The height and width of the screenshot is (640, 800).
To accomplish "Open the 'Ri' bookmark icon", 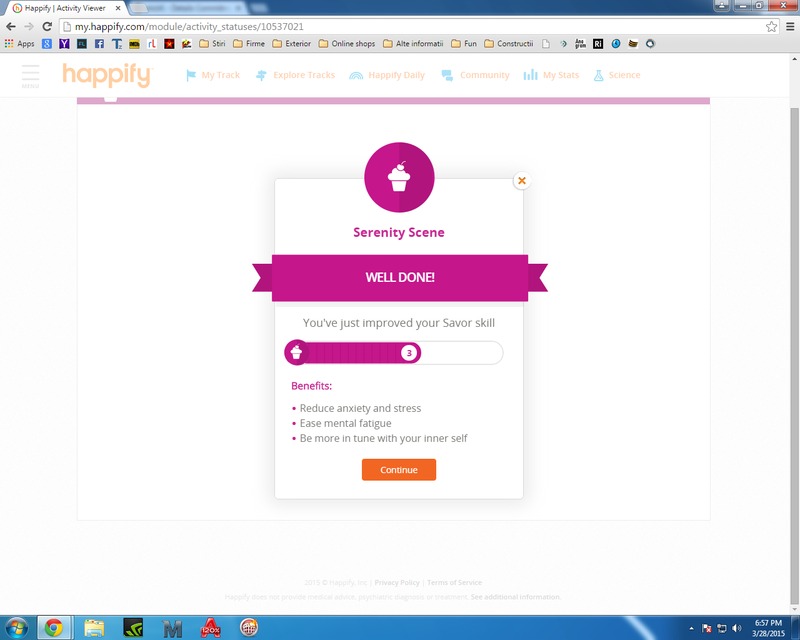I will coord(598,44).
